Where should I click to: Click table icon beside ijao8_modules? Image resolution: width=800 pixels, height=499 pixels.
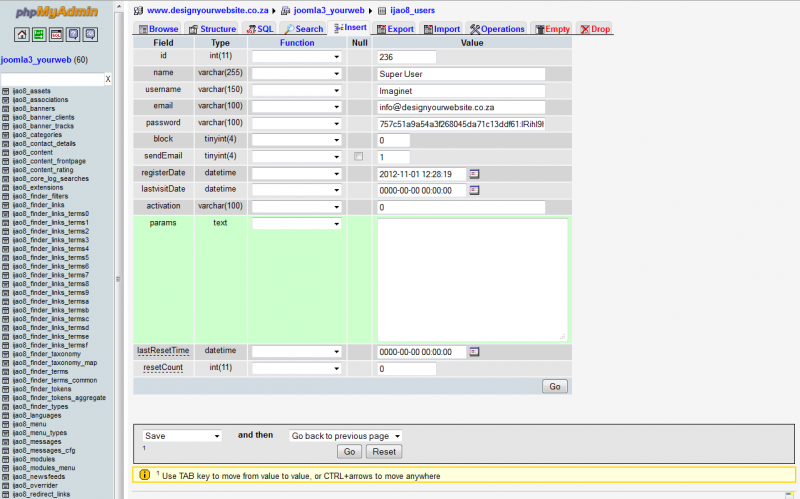tap(6, 459)
